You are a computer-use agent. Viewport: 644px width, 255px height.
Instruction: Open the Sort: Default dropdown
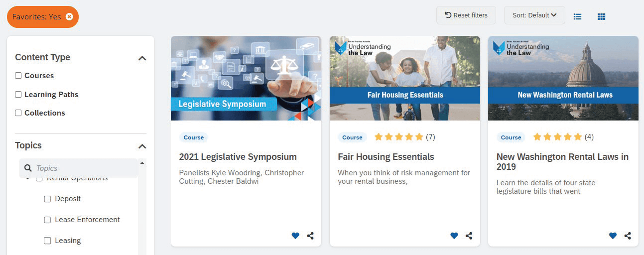[534, 15]
